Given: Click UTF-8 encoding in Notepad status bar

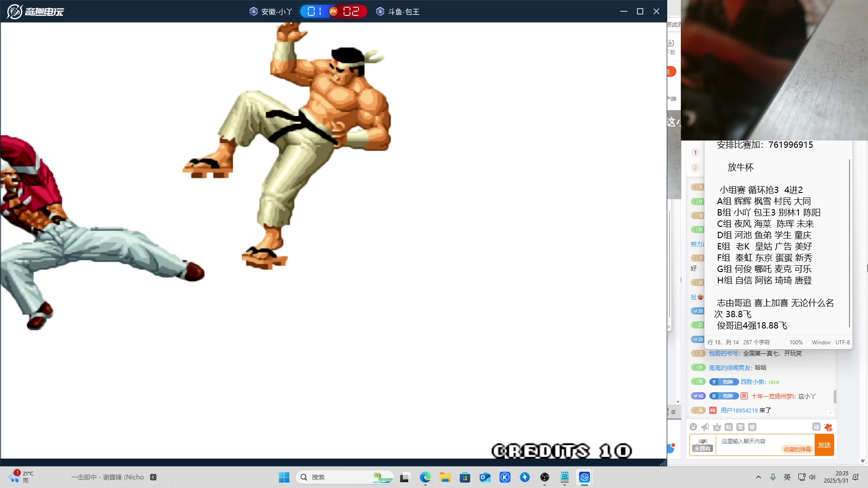Looking at the screenshot, I should 843,343.
